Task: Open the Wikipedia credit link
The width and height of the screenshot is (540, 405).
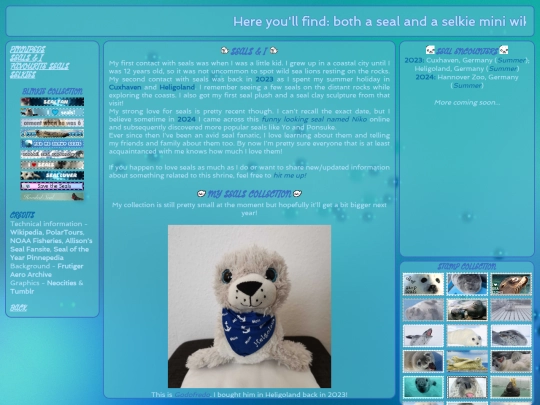Action: (26, 232)
